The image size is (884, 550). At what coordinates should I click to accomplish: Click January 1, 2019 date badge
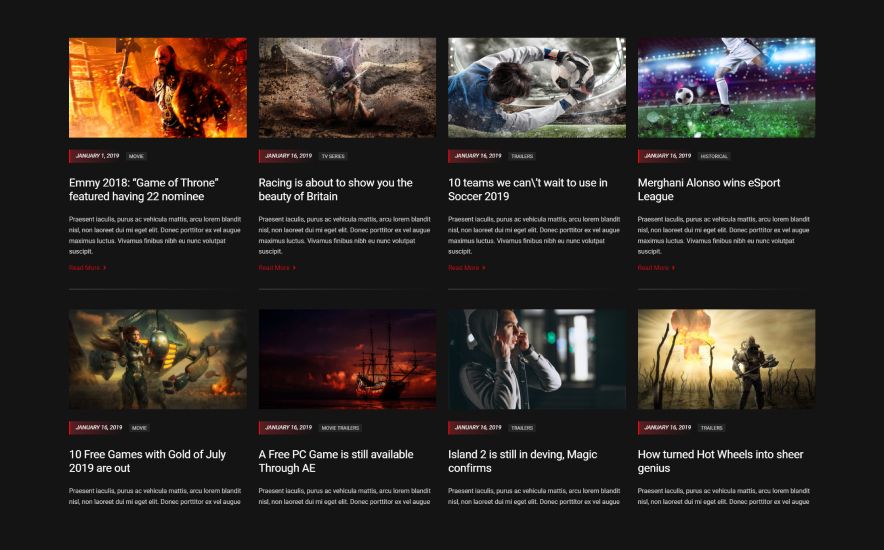[96, 156]
